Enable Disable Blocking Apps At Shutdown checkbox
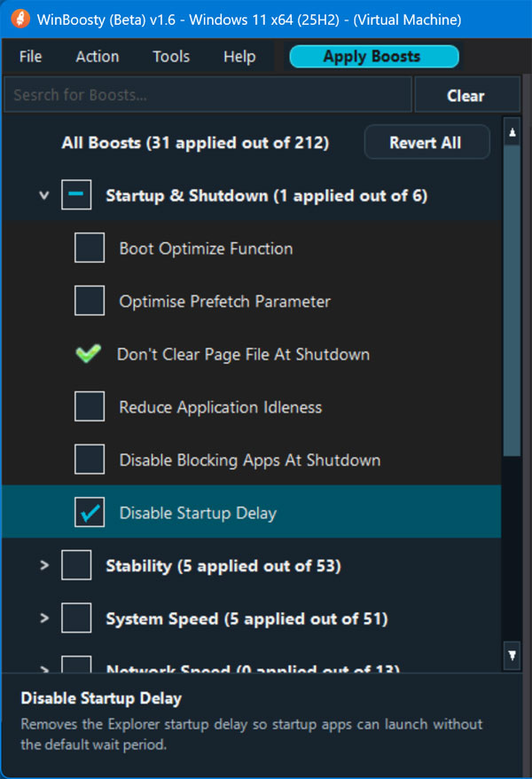This screenshot has height=779, width=532. click(x=90, y=459)
